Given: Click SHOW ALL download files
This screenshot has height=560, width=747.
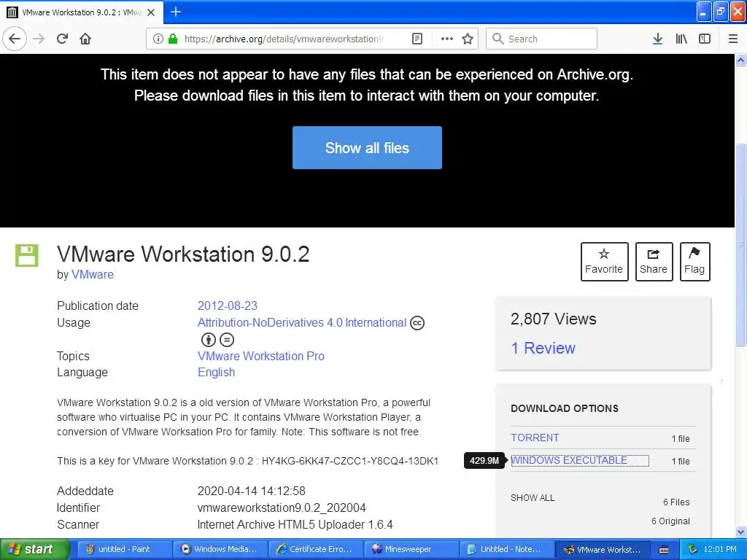Looking at the screenshot, I should pos(533,498).
